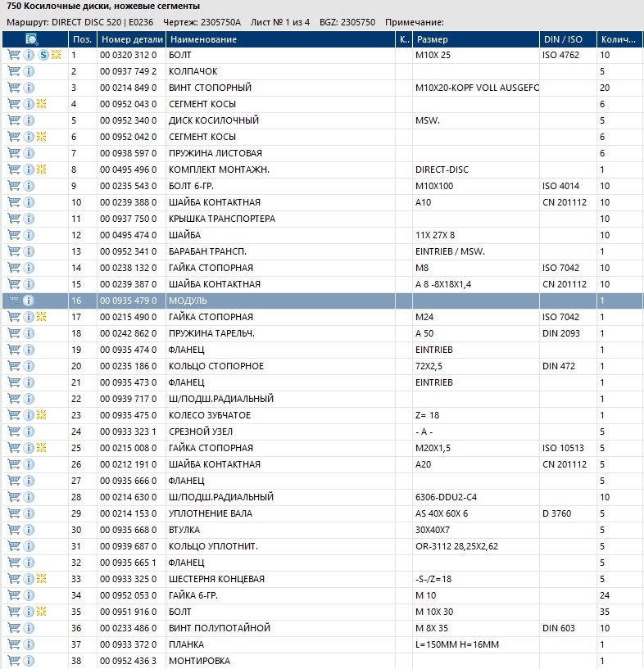Click size L=150MM H=16MM
Viewport: 644px width, 669px height.
[x=457, y=644]
